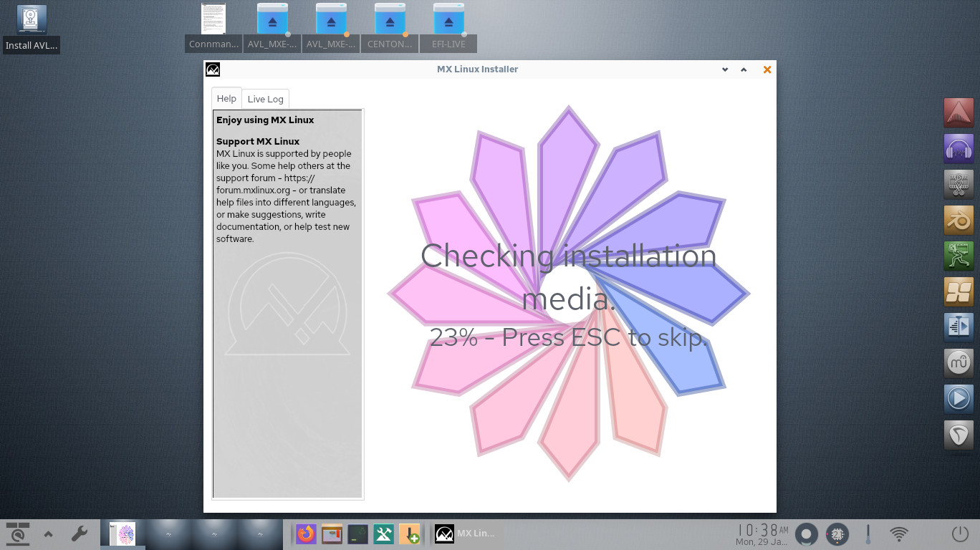Open the file manager icon in taskbar

[332, 534]
